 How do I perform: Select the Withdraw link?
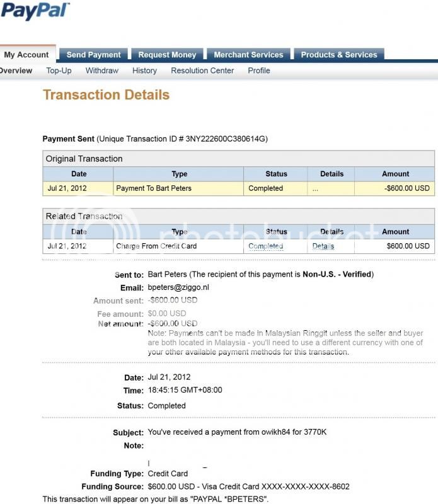[x=102, y=71]
